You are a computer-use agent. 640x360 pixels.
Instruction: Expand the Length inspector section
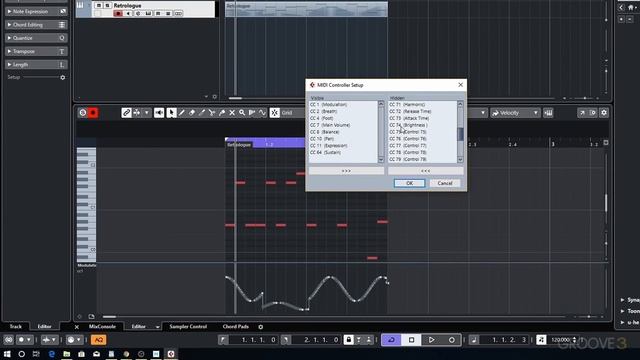(x=36, y=64)
